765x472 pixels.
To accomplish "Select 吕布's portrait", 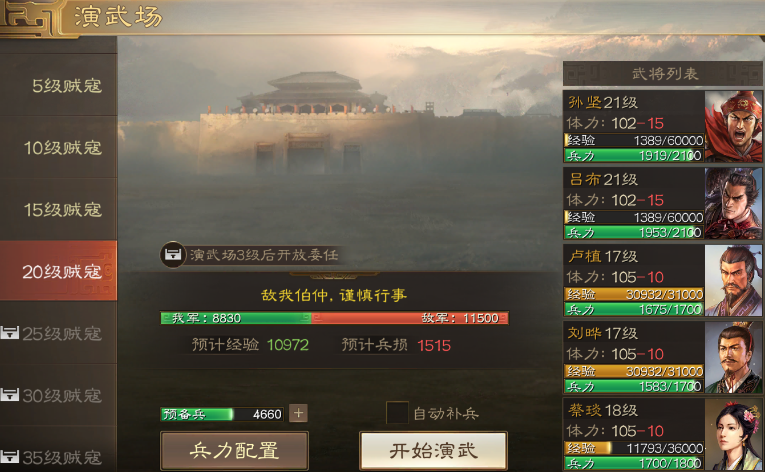I will [733, 204].
